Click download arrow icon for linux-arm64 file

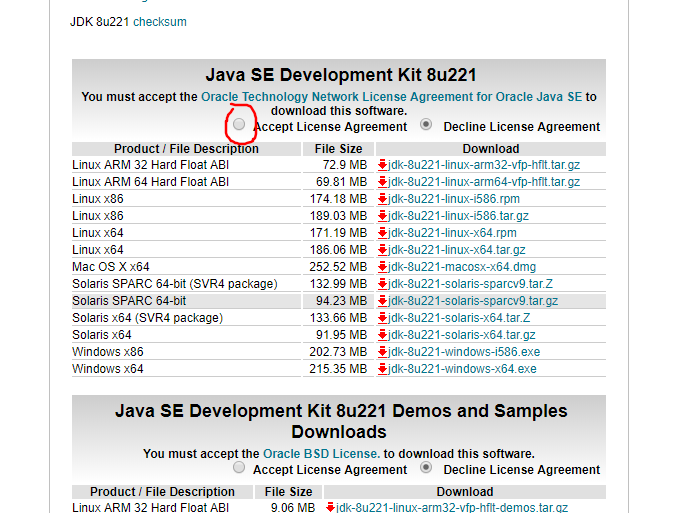382,182
